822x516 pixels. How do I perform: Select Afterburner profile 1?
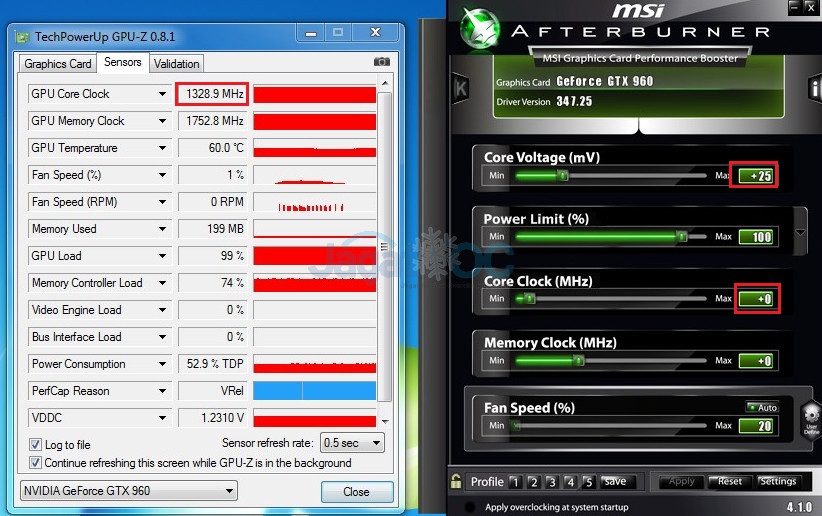(x=515, y=482)
